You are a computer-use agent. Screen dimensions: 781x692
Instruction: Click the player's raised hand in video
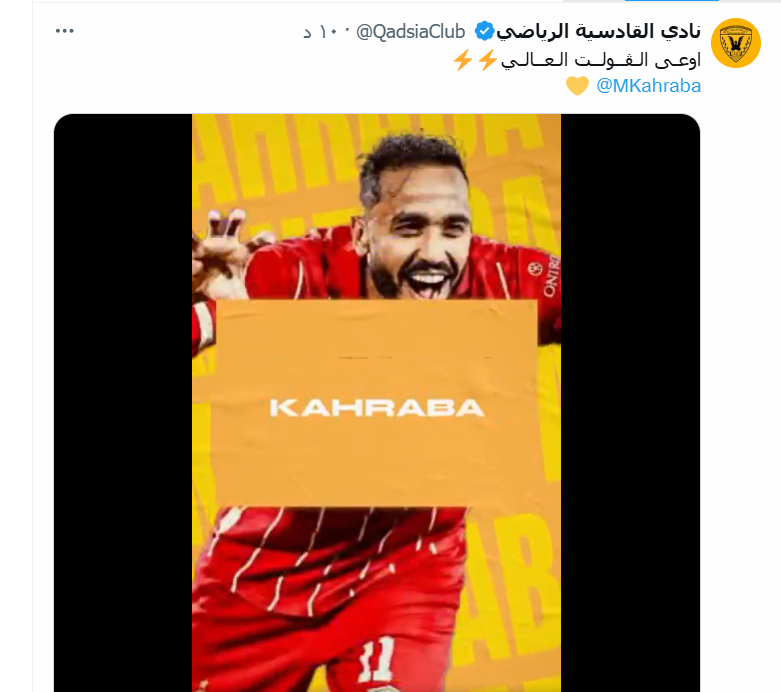click(221, 249)
